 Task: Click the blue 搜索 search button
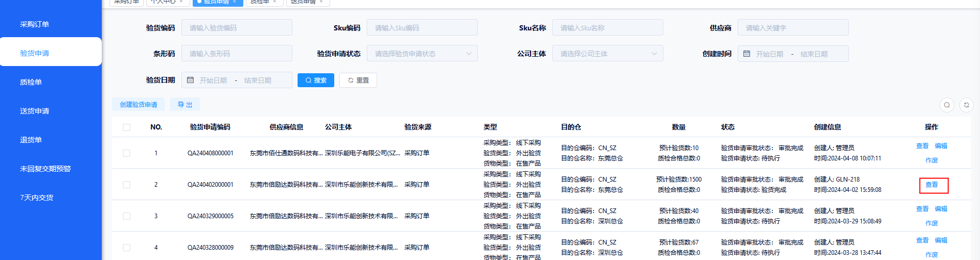[x=316, y=80]
